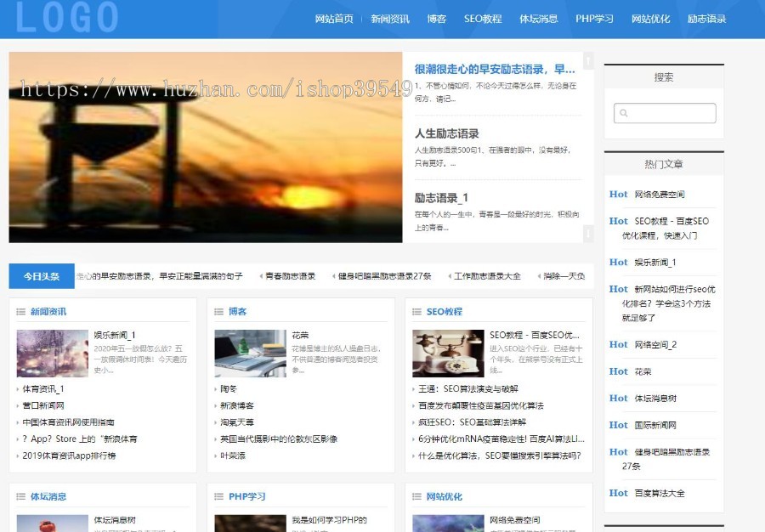Viewport: 765px width, 532px height.
Task: Open hot article 娱乐新闻_1 in sidebar
Action: pos(655,263)
